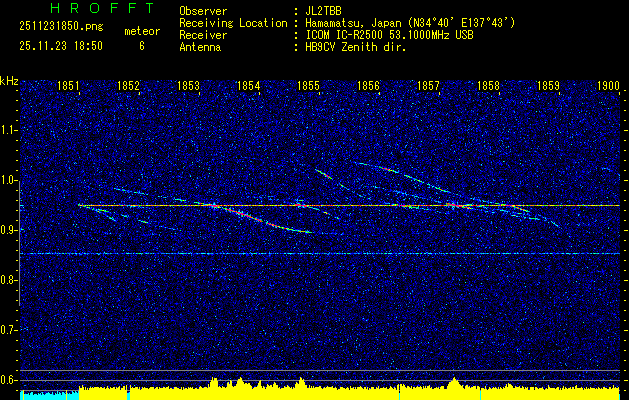Click the 1851 time marker

[69, 87]
